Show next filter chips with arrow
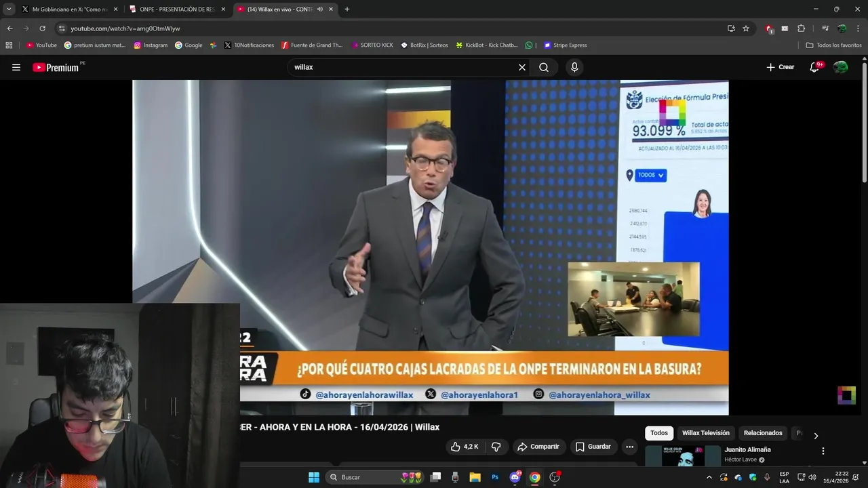 [816, 436]
